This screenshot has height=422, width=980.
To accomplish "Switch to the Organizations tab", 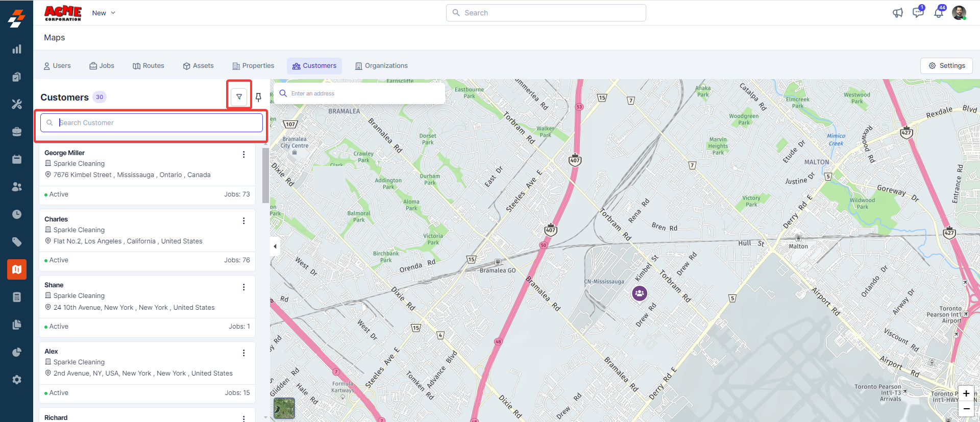I will point(381,66).
